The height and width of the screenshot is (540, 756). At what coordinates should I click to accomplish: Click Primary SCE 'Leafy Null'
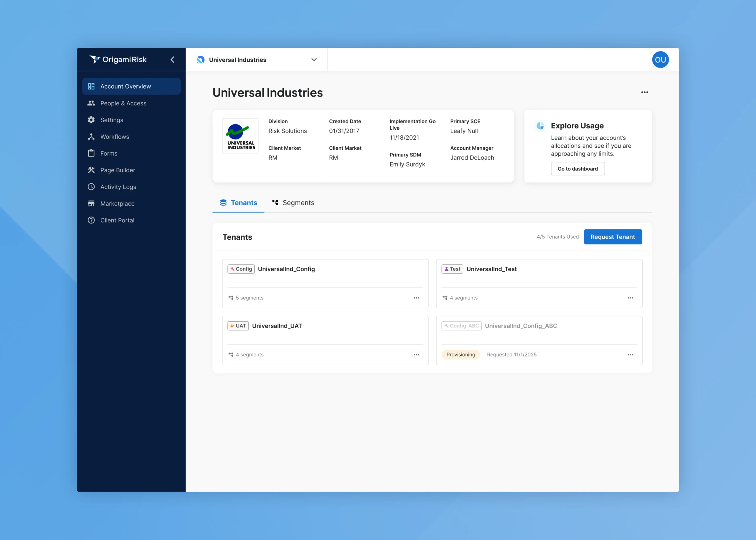click(464, 131)
